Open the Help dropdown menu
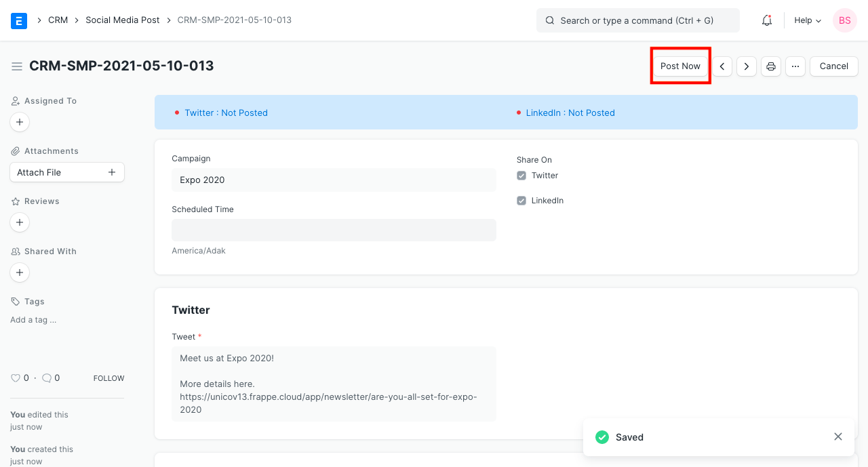The height and width of the screenshot is (467, 868). coord(808,20)
